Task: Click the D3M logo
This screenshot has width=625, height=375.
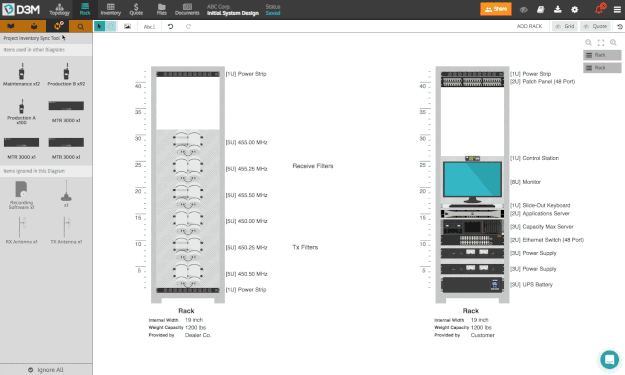Action: 21,9
